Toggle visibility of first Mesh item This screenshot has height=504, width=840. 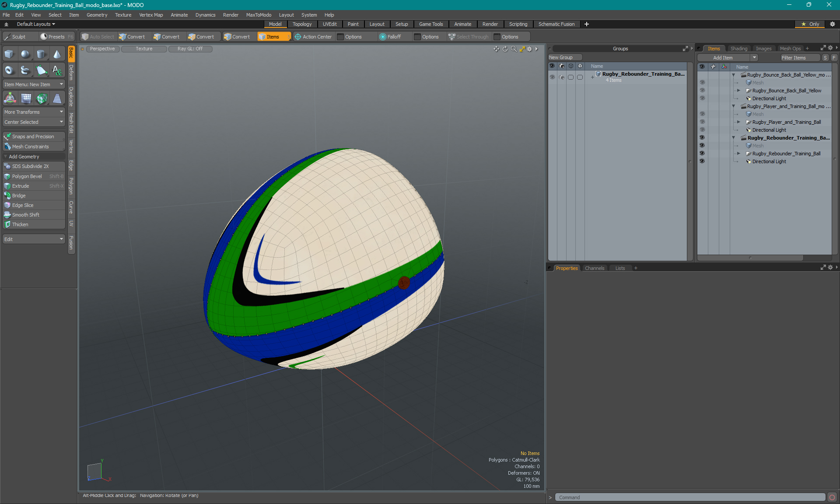702,83
